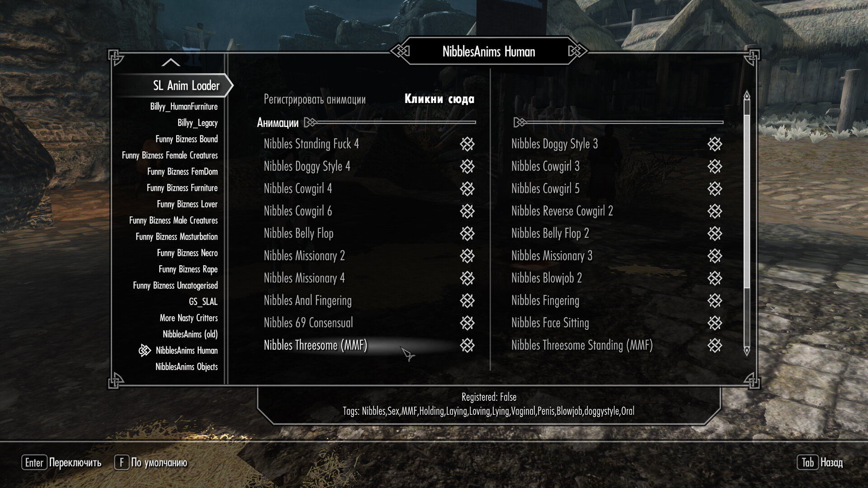Click the snowflake icon next to Nibbles Missionary 2

(468, 256)
